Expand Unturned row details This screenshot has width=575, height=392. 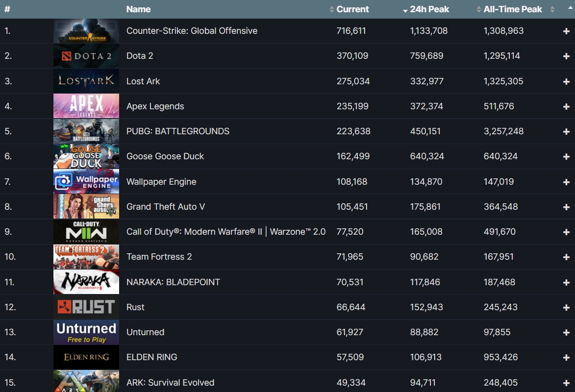click(x=566, y=332)
